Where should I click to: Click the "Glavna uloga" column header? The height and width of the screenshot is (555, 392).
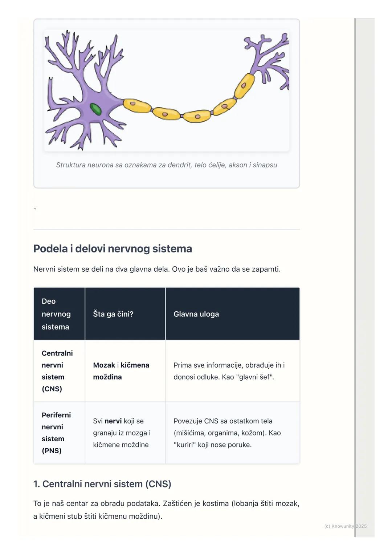click(x=196, y=314)
